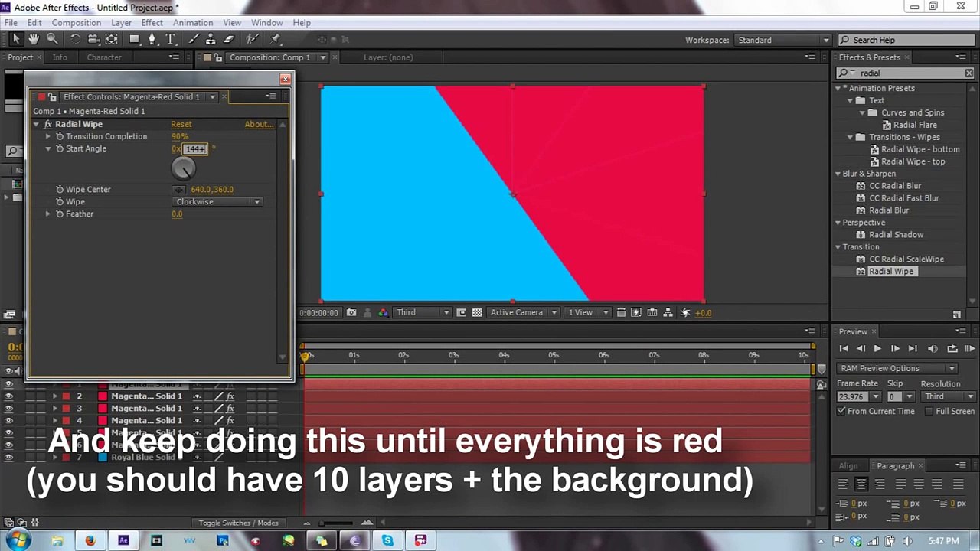Click the comp flowchart icon in viewer

(x=668, y=312)
